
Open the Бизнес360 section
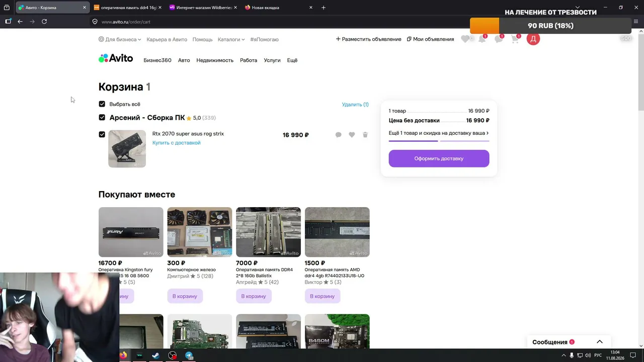coord(157,60)
